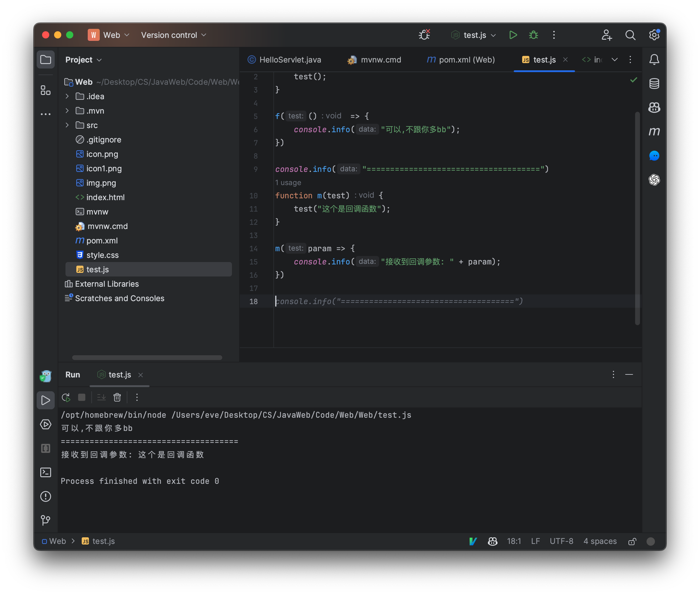Open the Web project dropdown
Screen dimensions: 700x595
tap(109, 35)
